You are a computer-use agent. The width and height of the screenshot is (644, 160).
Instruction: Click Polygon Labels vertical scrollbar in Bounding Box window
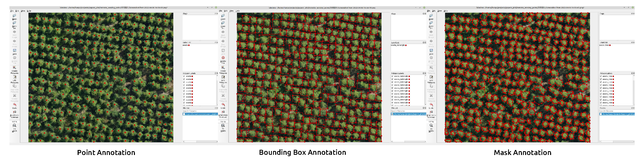425,90
